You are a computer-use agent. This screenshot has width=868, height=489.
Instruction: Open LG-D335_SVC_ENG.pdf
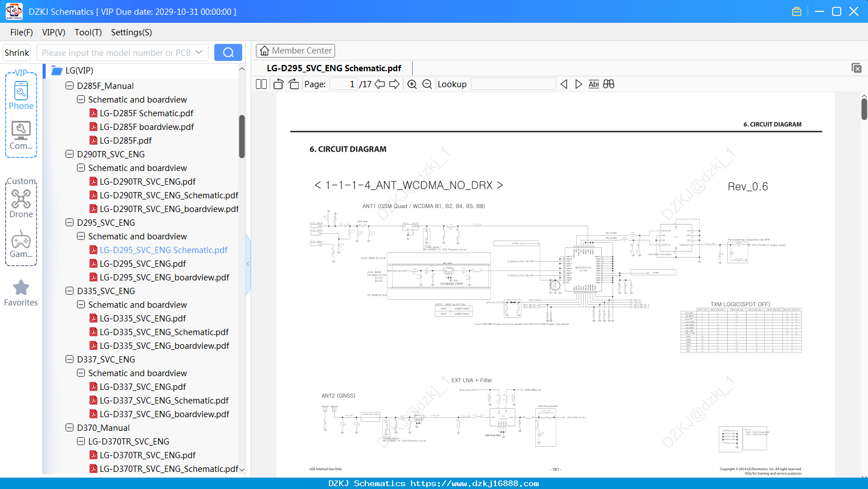pos(142,318)
